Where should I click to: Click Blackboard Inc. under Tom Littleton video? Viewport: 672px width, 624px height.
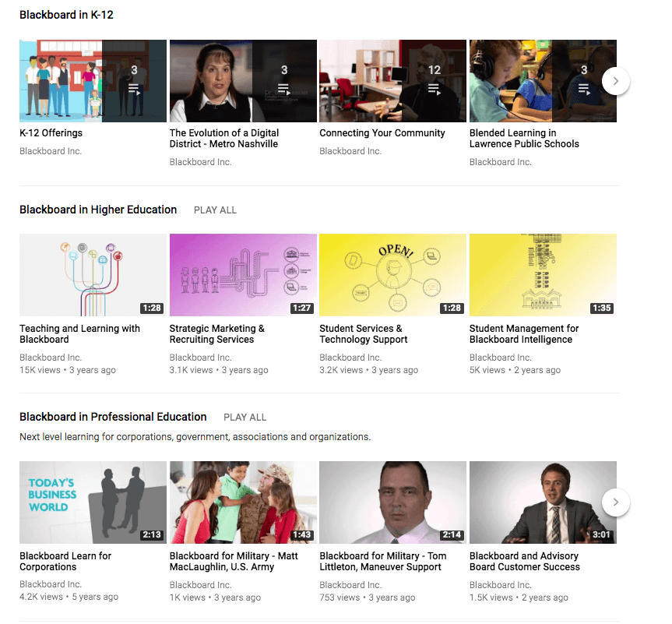pyautogui.click(x=350, y=585)
